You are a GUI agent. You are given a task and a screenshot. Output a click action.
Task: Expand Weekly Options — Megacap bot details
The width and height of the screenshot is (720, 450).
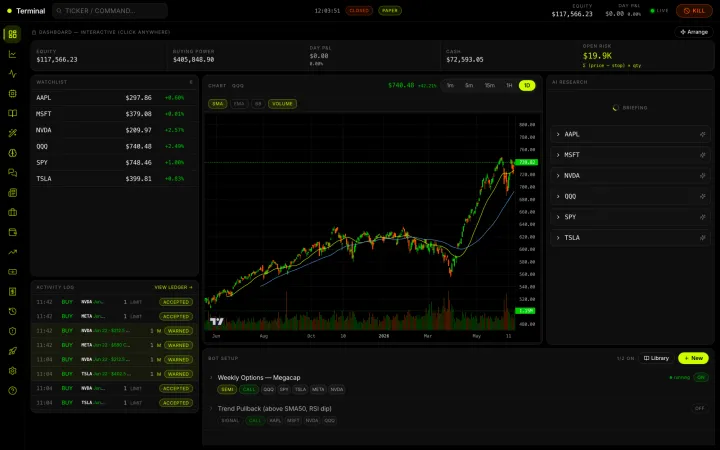(x=259, y=377)
